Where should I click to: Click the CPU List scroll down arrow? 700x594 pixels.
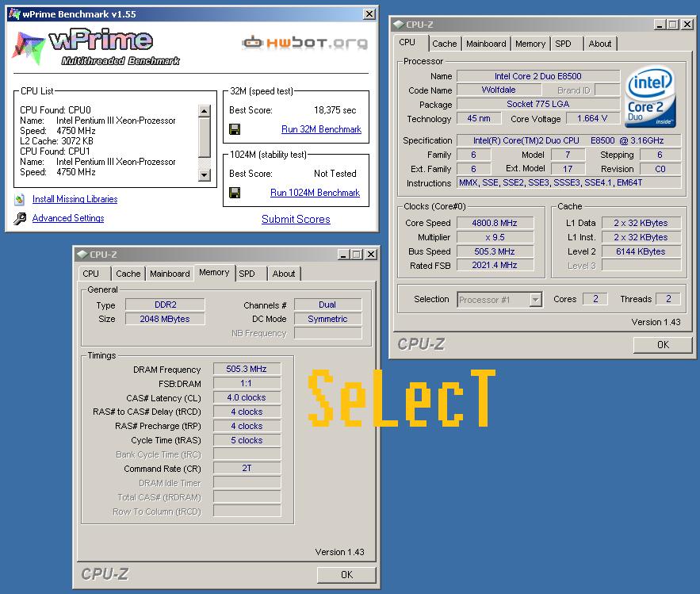pyautogui.click(x=204, y=175)
